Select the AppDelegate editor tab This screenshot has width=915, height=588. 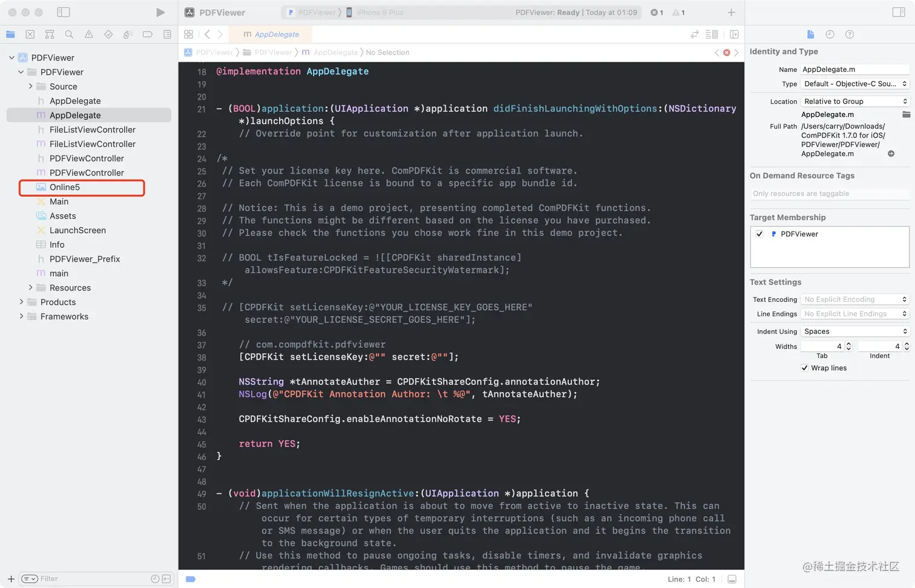click(271, 34)
